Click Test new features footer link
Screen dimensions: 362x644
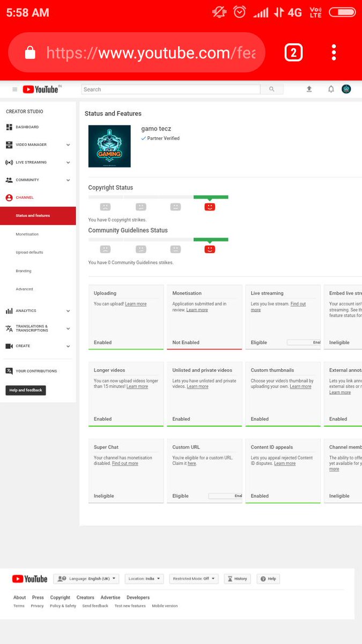click(x=130, y=606)
